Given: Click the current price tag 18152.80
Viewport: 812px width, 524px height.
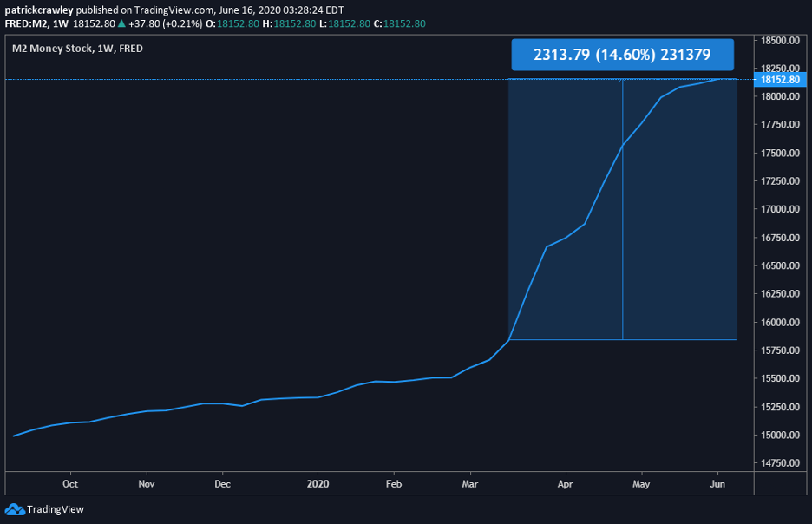Looking at the screenshot, I should coord(778,80).
